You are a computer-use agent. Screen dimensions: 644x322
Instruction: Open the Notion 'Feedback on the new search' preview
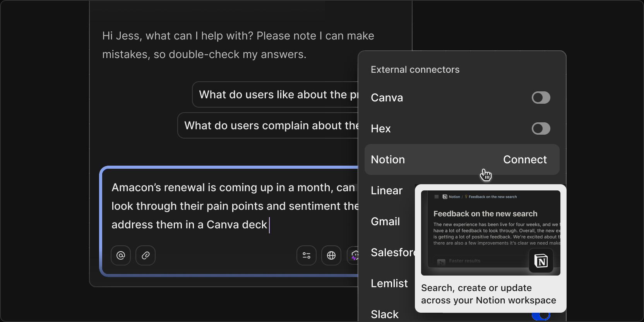pos(491,233)
